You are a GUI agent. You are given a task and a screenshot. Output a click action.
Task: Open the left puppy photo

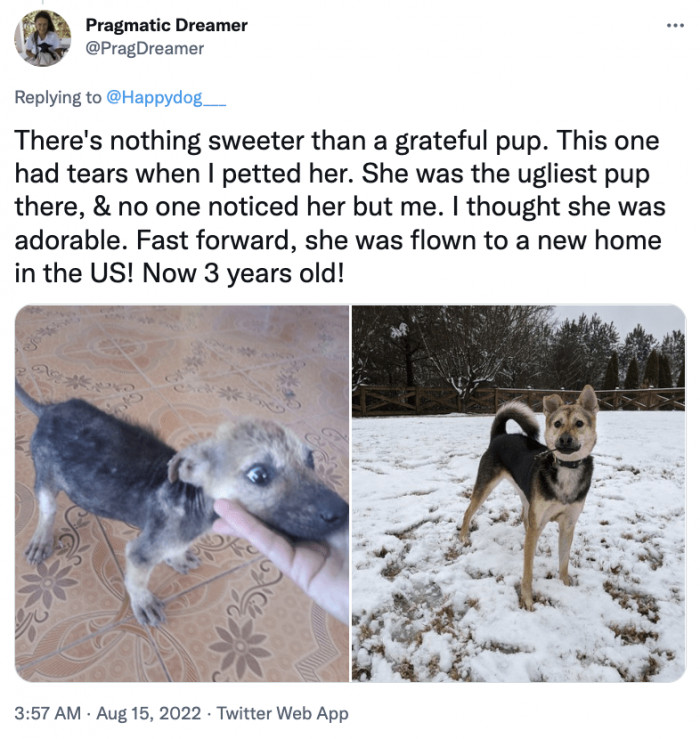pos(182,493)
